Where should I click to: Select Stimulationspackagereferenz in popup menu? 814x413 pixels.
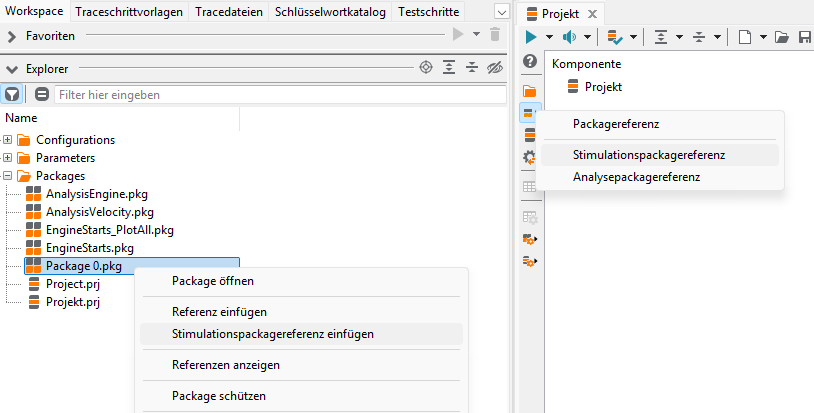pyautogui.click(x=660, y=155)
